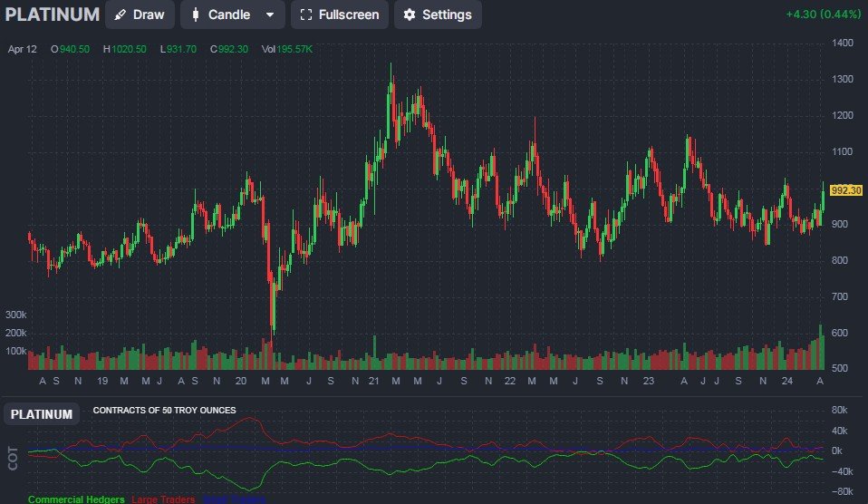Click the pencil icon for Draw tool

click(120, 15)
